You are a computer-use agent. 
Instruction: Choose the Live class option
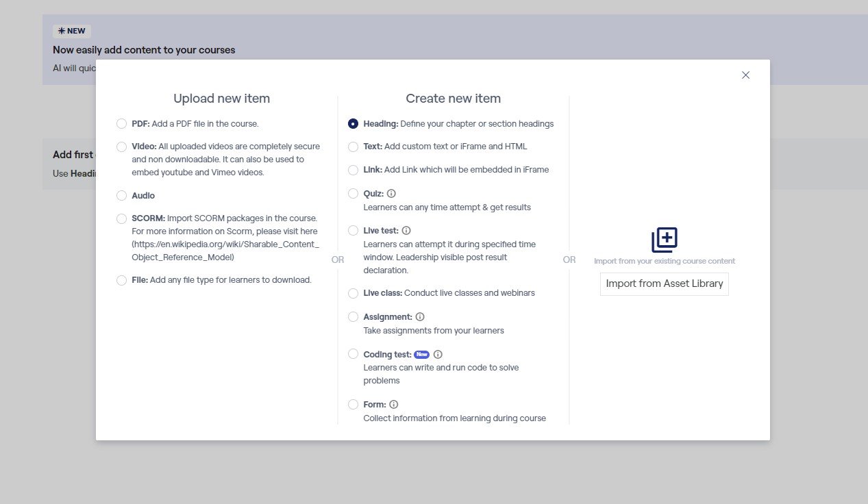click(x=353, y=293)
